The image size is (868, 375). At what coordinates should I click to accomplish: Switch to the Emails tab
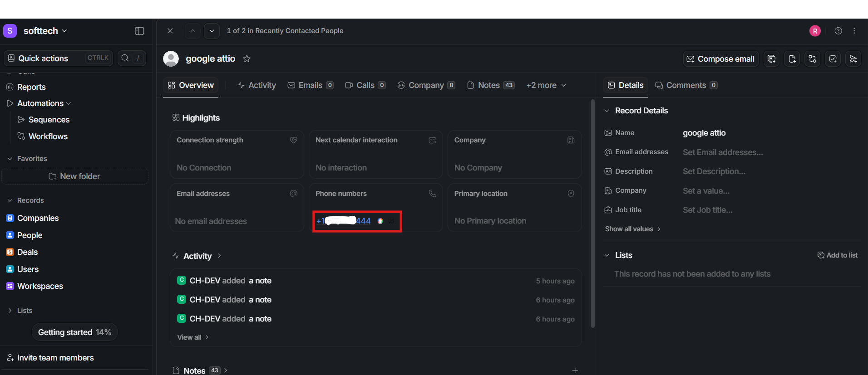pos(311,85)
